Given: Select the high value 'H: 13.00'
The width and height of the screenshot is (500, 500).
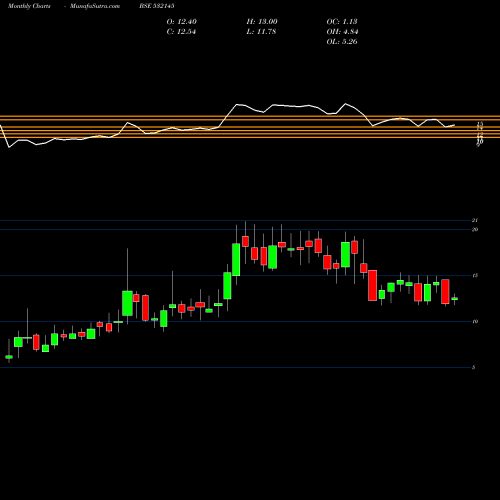Looking at the screenshot, I should coord(262,22).
